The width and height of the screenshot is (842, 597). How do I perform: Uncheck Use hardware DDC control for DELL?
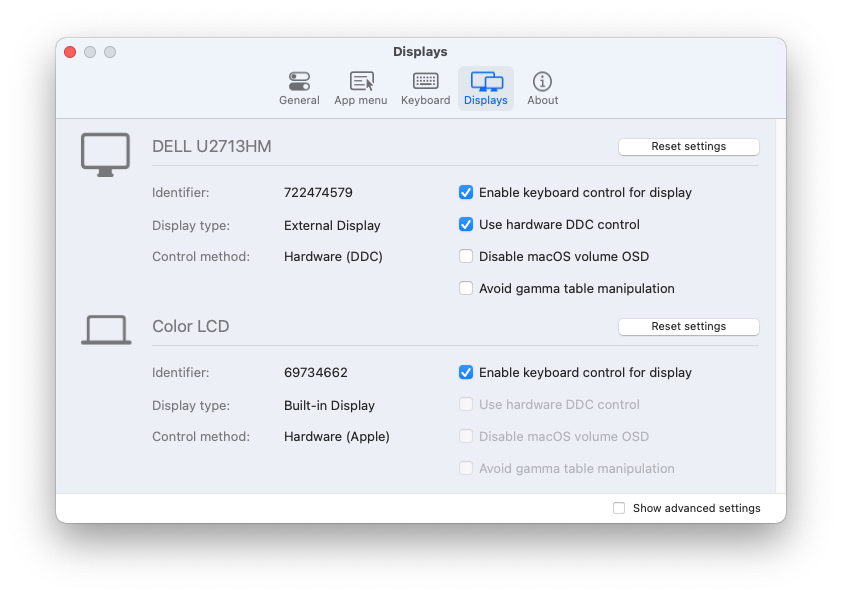[465, 224]
